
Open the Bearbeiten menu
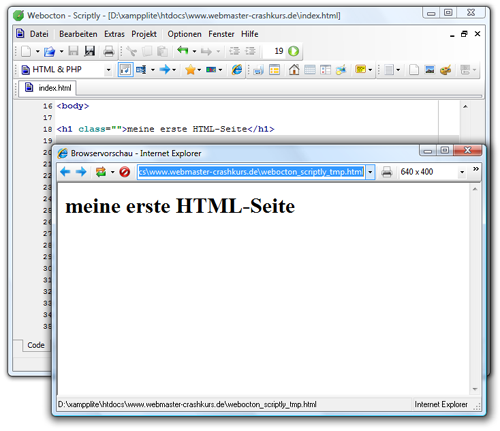[78, 34]
